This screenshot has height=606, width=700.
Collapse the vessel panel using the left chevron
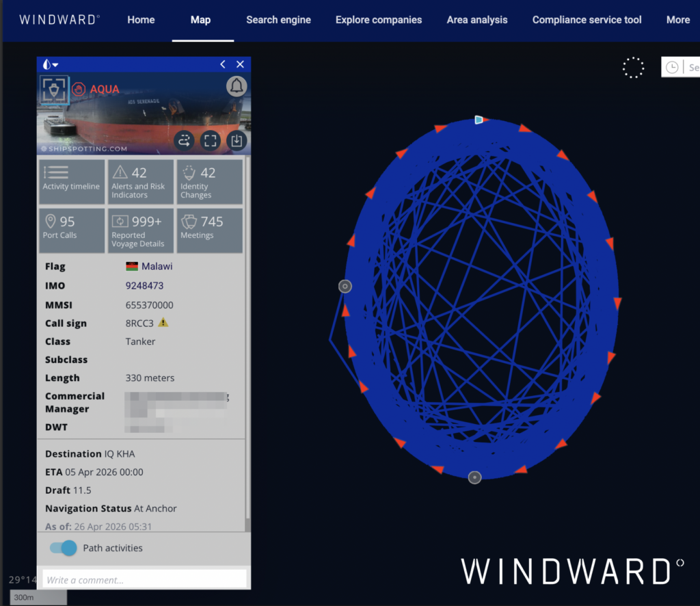pyautogui.click(x=222, y=64)
